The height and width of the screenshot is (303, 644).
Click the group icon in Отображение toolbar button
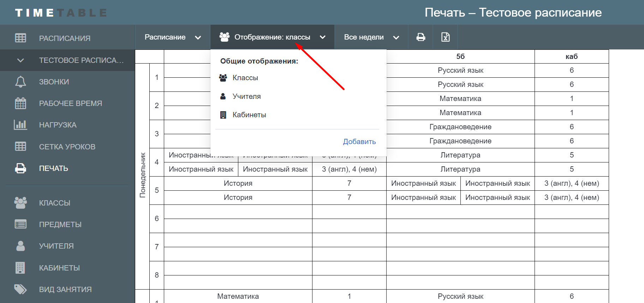coord(225,37)
